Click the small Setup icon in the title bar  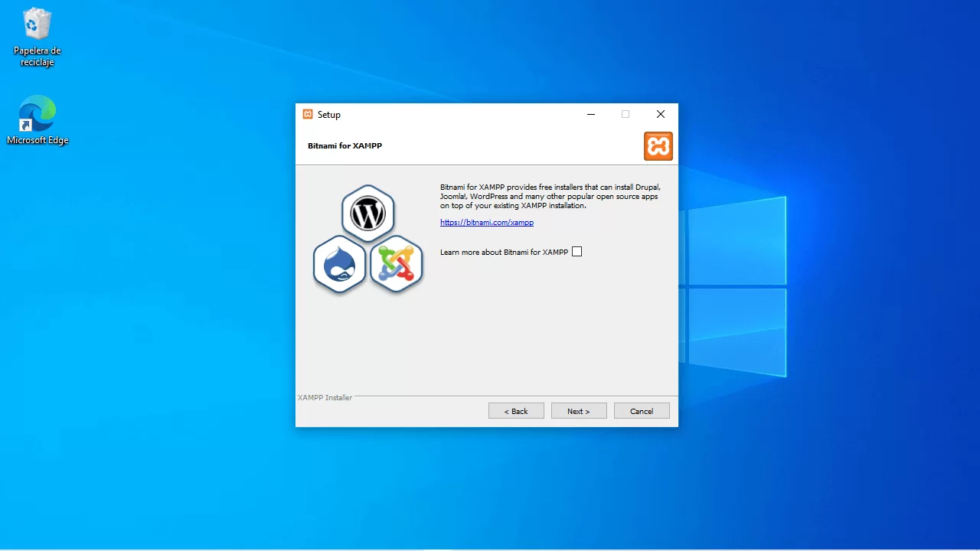[308, 115]
